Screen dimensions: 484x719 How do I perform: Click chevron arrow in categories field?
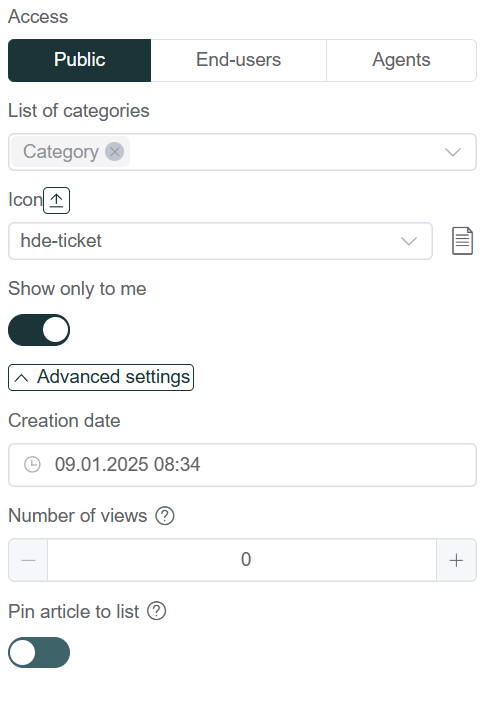453,152
